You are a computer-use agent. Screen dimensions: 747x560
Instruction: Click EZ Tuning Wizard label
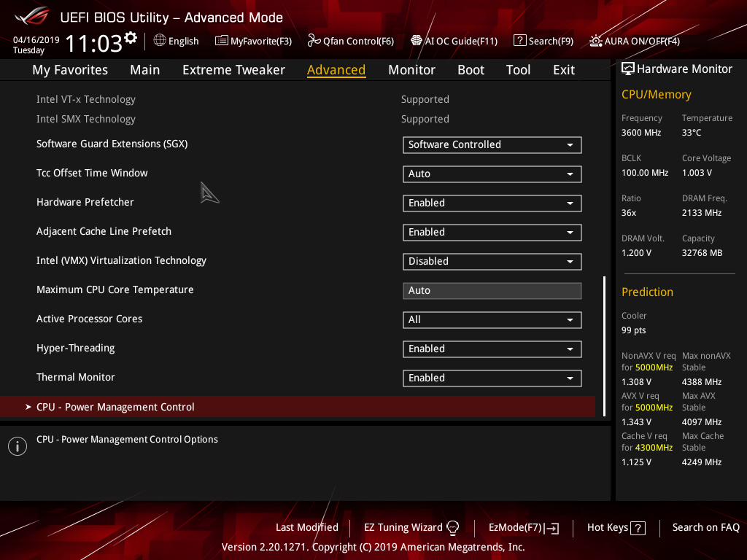click(403, 528)
